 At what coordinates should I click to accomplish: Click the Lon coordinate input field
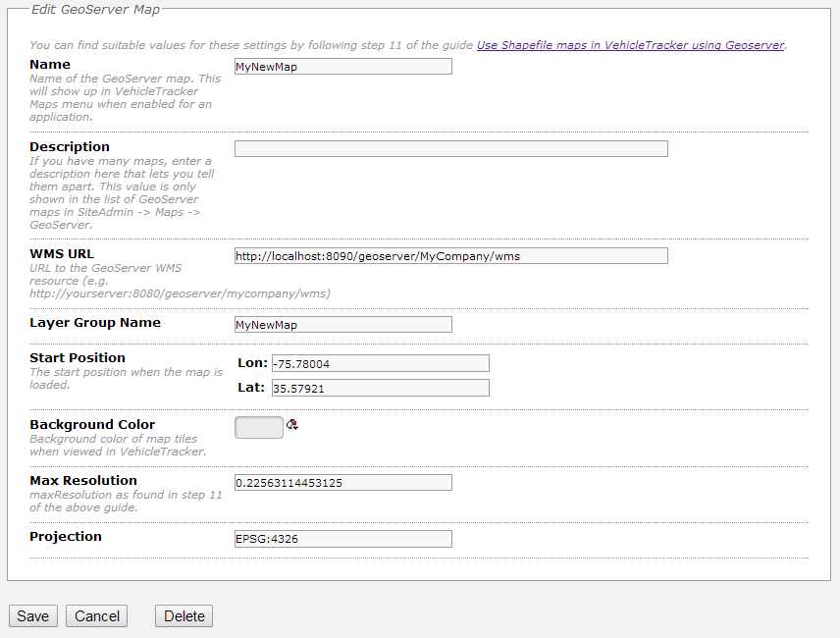tap(379, 363)
